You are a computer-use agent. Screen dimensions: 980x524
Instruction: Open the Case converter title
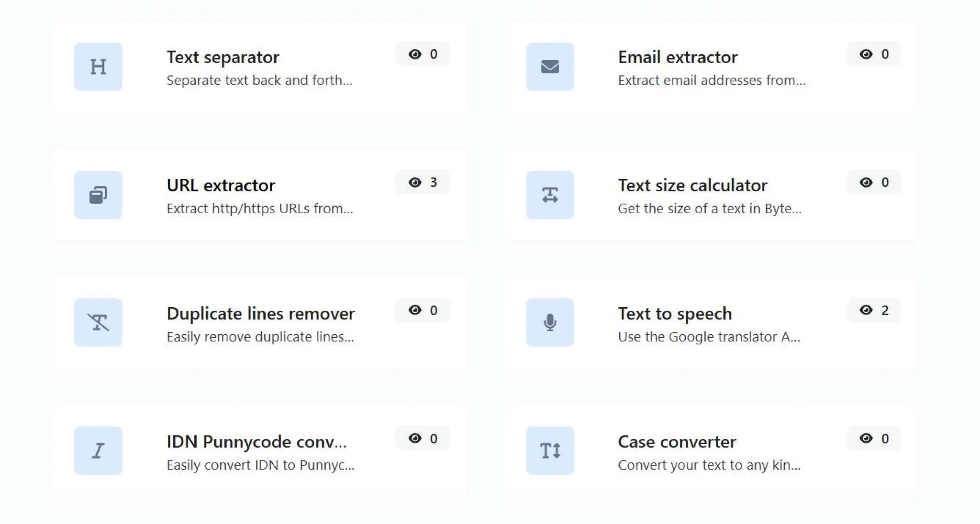pyautogui.click(x=677, y=441)
